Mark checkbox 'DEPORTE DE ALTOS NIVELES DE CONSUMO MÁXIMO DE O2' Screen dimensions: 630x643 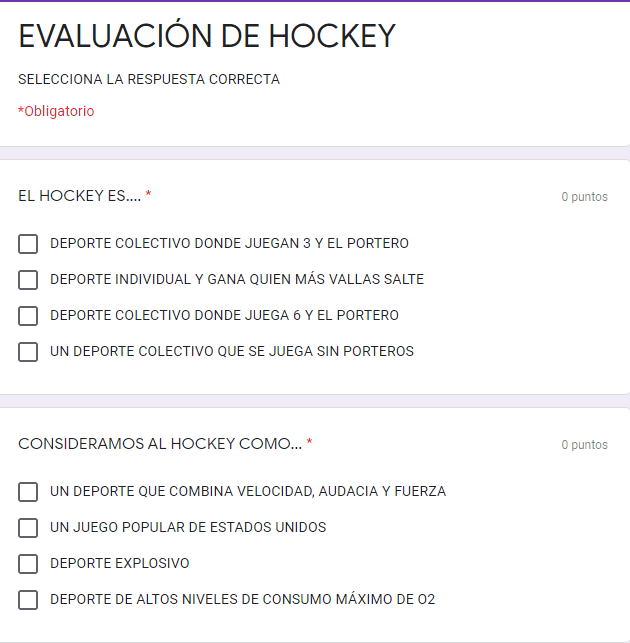(x=28, y=600)
